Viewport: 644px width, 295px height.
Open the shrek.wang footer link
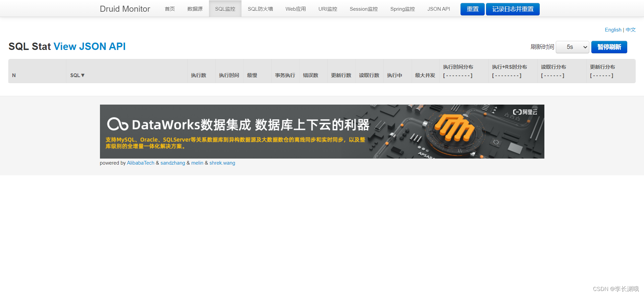pos(222,163)
